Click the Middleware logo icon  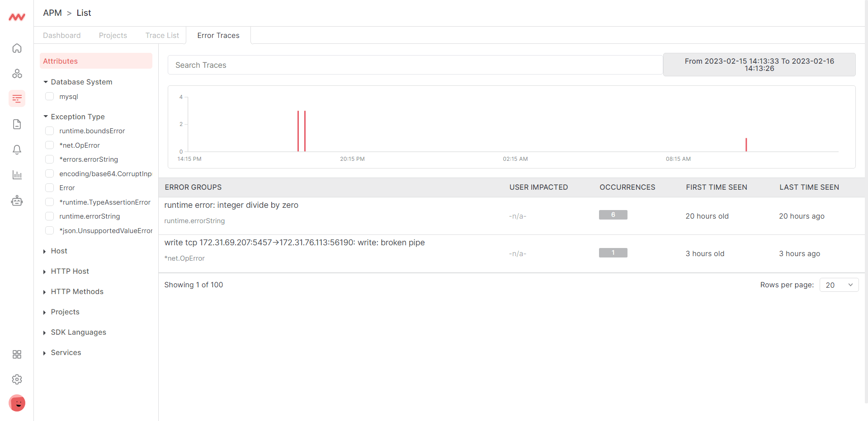17,17
